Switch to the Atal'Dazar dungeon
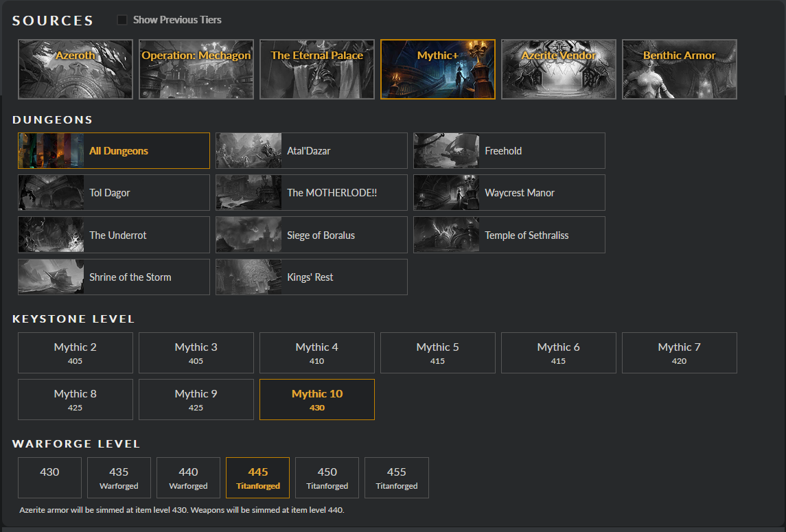Screen dimensions: 786x532 coord(311,150)
